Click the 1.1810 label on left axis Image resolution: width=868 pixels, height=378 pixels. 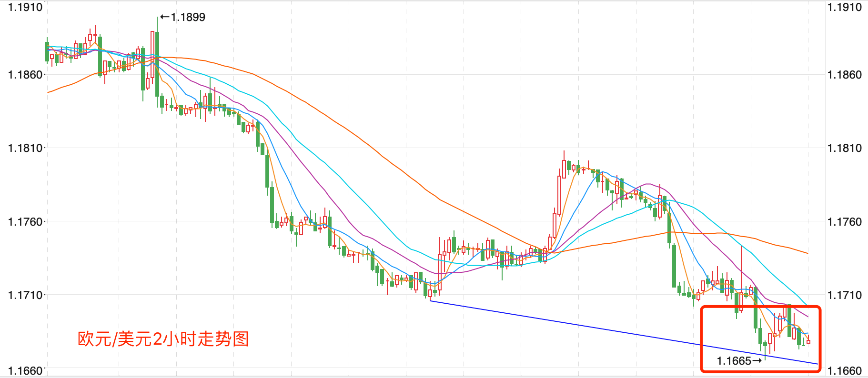click(25, 148)
